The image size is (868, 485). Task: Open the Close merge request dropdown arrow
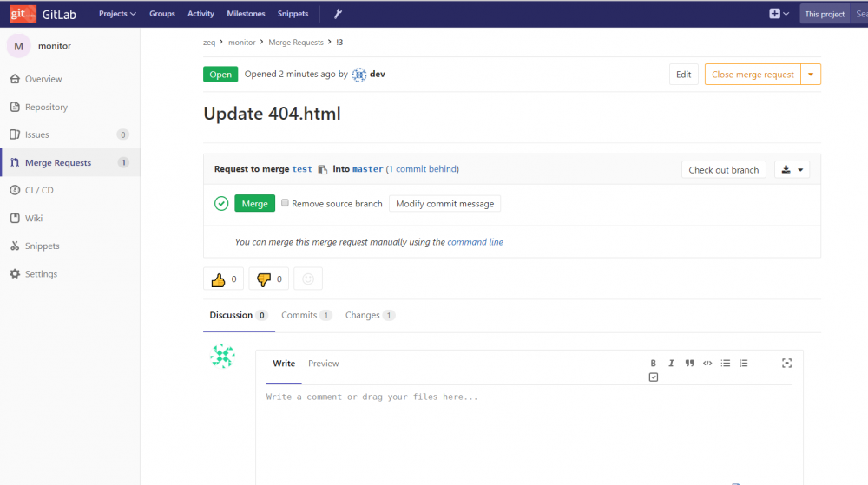click(x=811, y=74)
